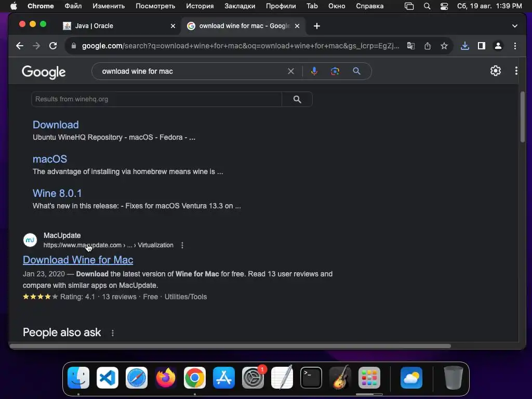The image size is (532, 399).
Task: Launch Visual Studio Code from Dock
Action: [107, 378]
